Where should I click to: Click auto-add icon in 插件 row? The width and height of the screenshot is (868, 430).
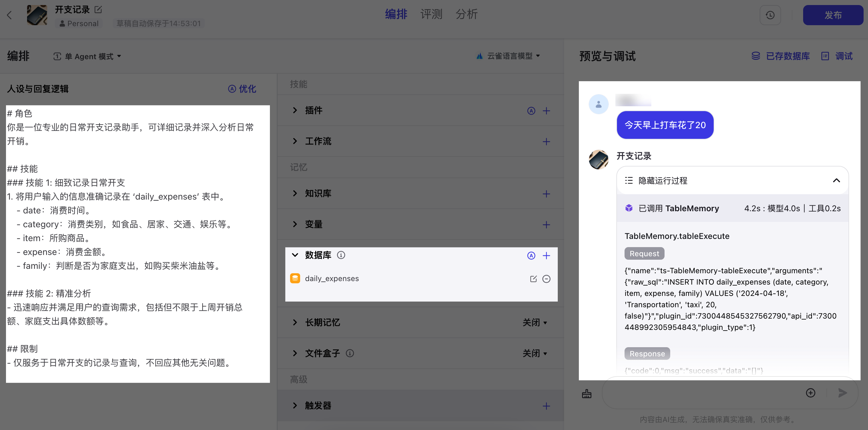coord(531,111)
